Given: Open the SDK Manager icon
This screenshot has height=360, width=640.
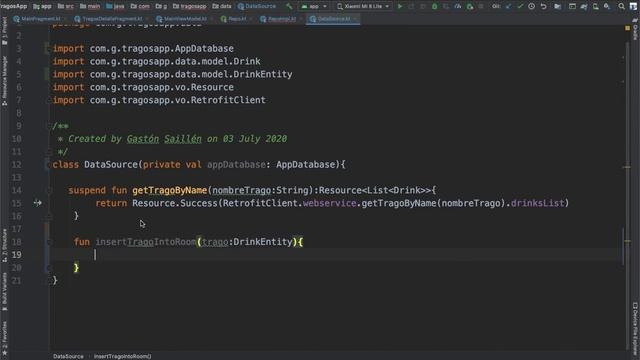Looking at the screenshot, I should [607, 6].
